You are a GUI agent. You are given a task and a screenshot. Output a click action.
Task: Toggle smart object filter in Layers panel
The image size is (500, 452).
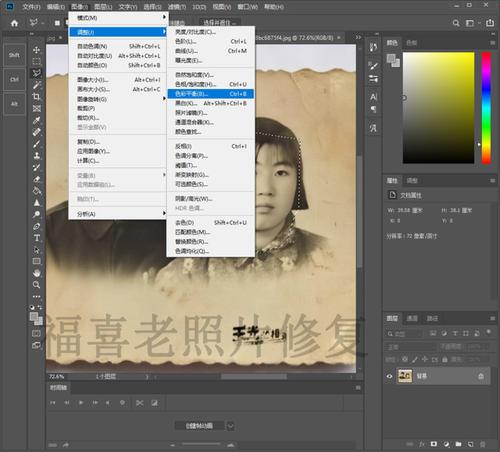[477, 333]
